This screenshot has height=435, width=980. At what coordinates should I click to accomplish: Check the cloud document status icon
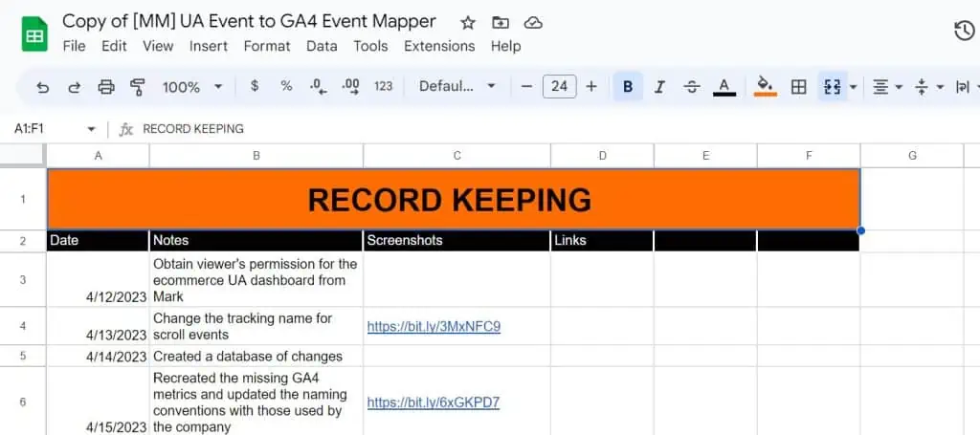pyautogui.click(x=532, y=23)
